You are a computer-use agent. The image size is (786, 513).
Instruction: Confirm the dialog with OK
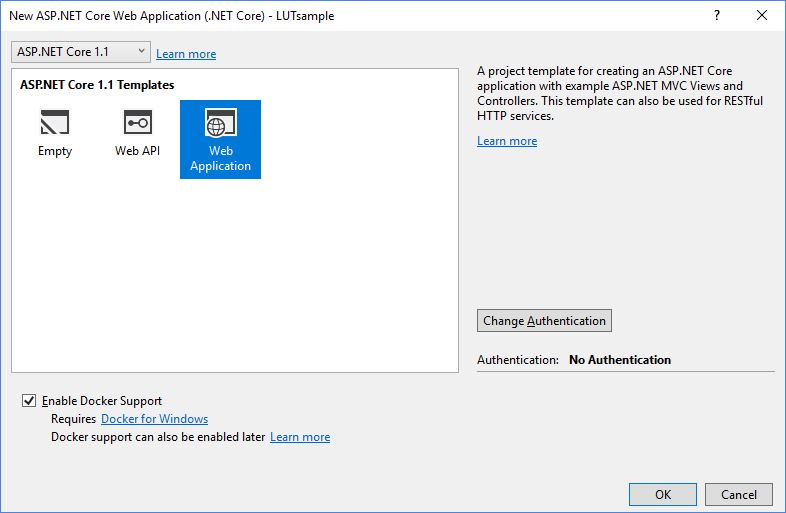(662, 494)
